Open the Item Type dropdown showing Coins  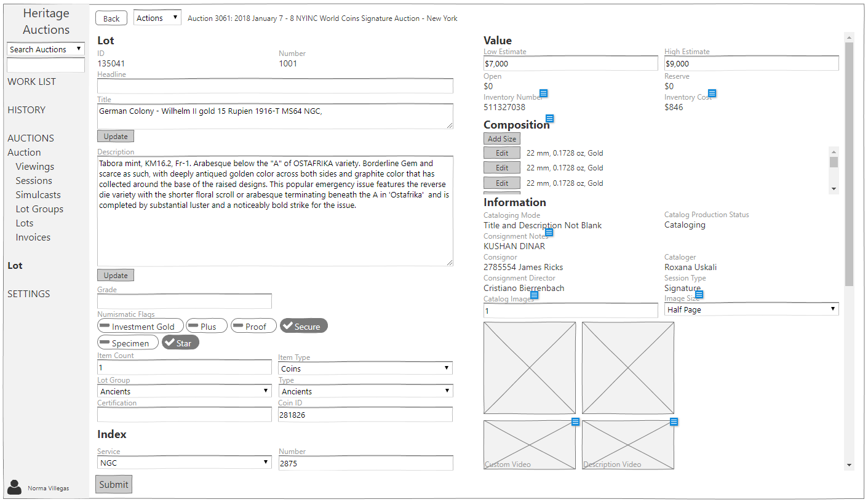pyautogui.click(x=365, y=369)
